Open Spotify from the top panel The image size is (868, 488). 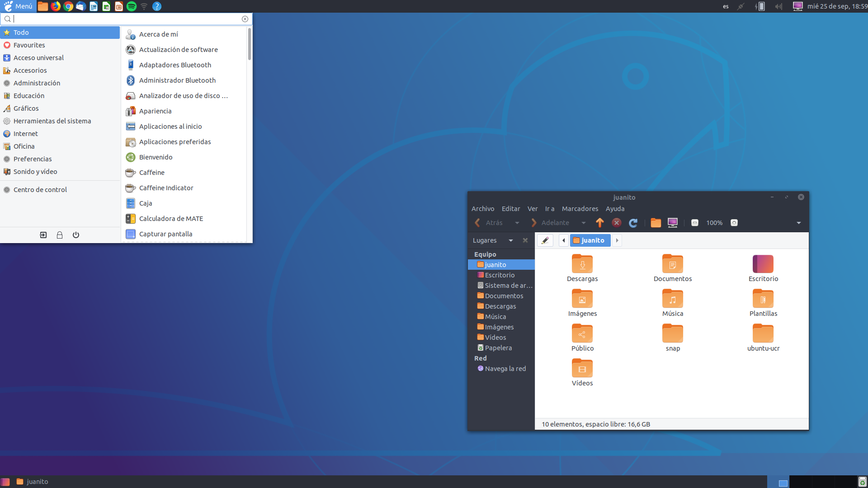(x=132, y=6)
